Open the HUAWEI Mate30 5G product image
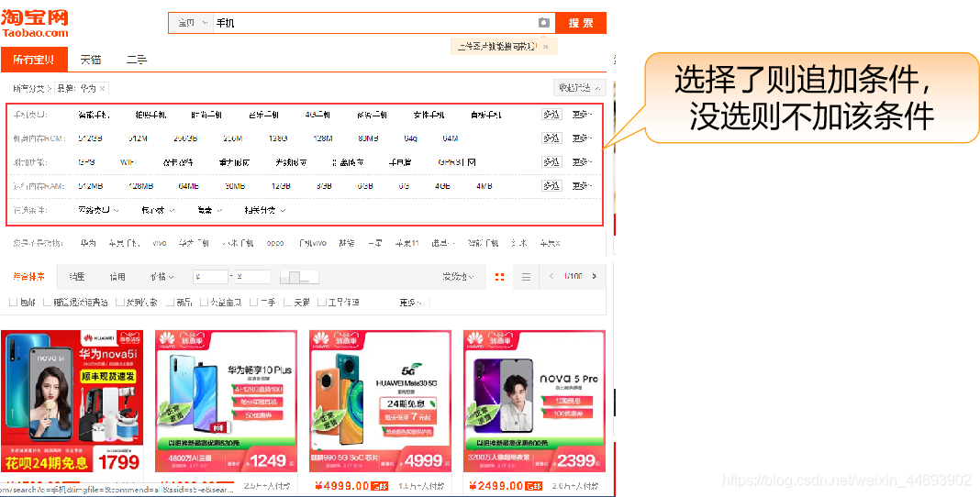980x497 pixels. (380, 401)
